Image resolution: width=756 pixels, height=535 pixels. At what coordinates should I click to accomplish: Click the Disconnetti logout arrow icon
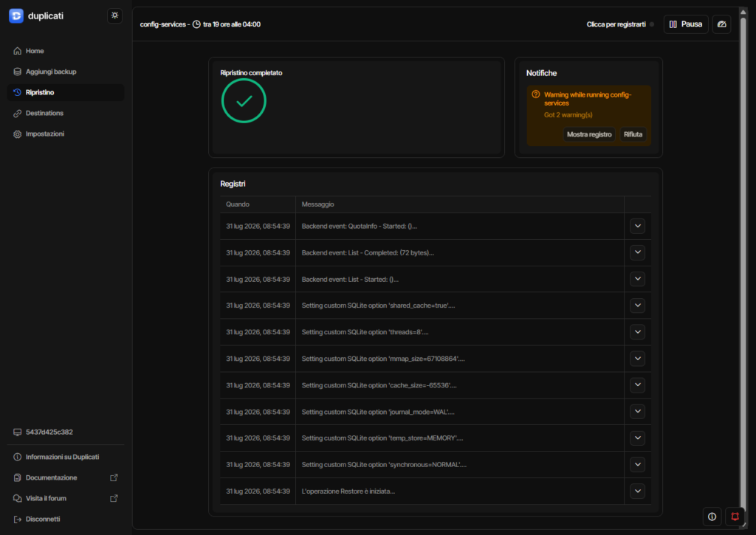point(18,519)
